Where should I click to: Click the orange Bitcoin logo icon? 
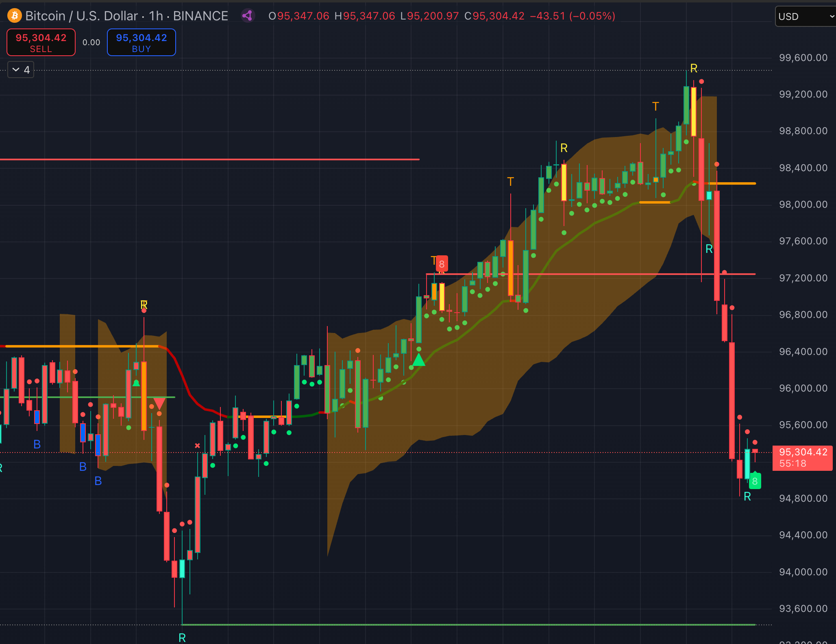click(15, 16)
